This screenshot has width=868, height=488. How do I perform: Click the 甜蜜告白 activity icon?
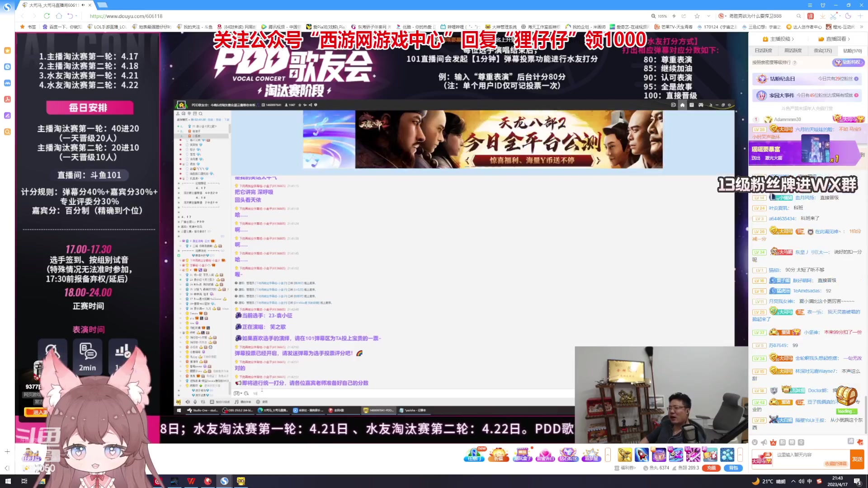pos(545,454)
